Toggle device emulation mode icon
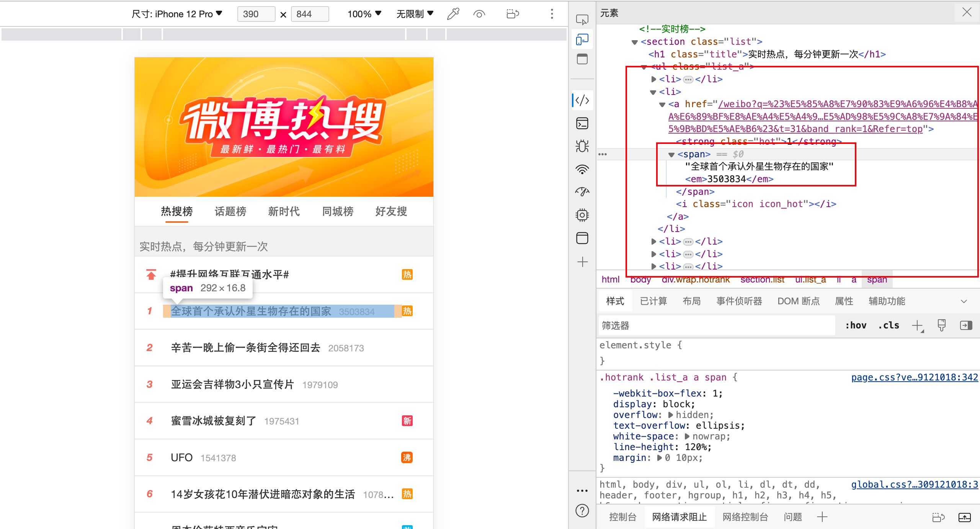 582,39
